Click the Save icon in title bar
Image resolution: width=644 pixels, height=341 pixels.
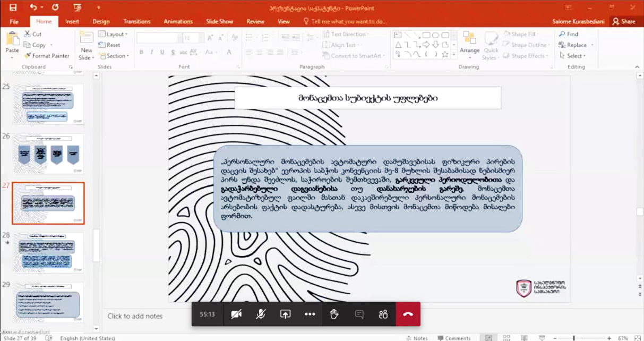point(13,7)
